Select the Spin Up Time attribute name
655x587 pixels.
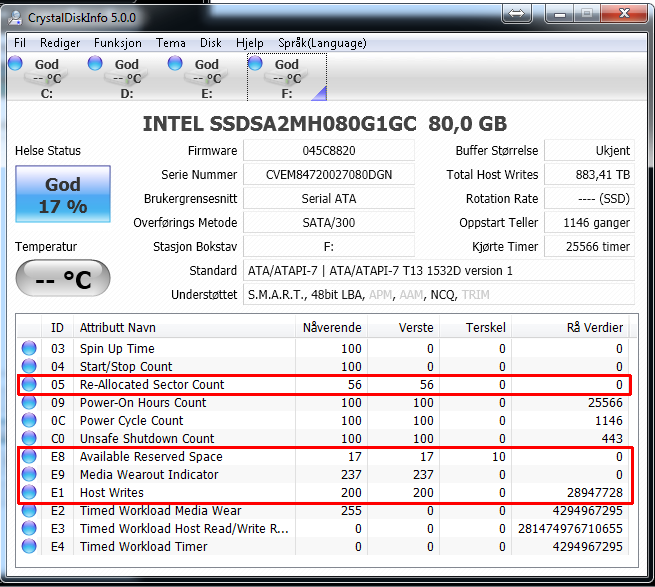[x=117, y=348]
